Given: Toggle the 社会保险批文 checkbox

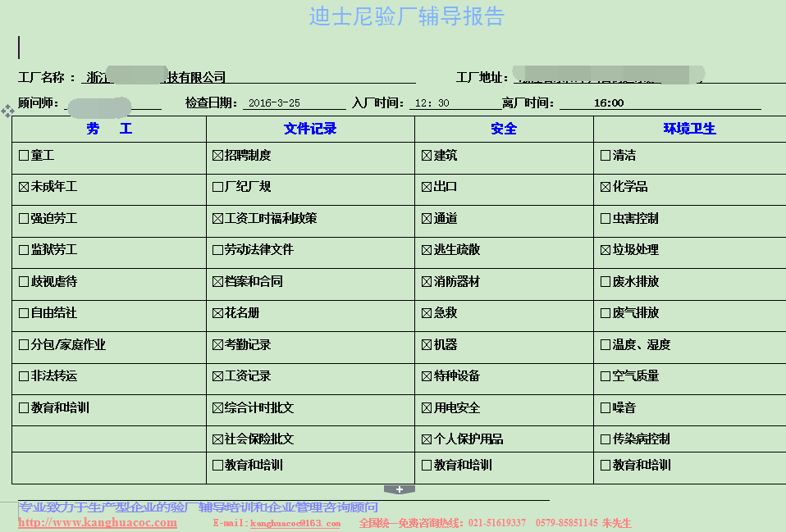Looking at the screenshot, I should point(217,440).
